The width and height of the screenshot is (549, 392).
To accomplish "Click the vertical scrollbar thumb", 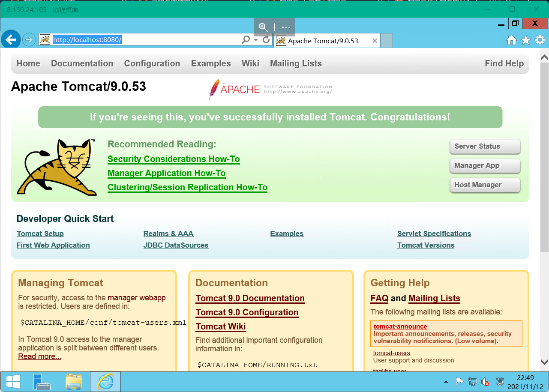I will [x=544, y=157].
